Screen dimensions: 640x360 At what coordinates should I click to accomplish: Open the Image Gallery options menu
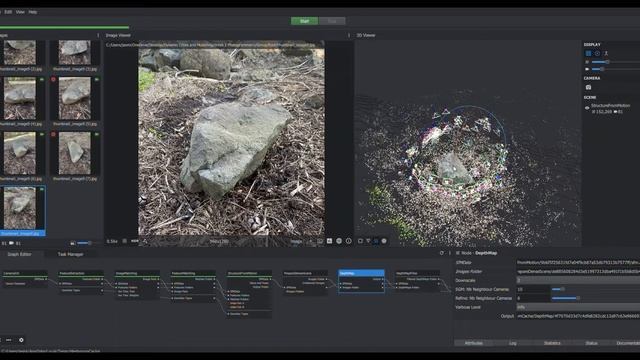click(98, 36)
